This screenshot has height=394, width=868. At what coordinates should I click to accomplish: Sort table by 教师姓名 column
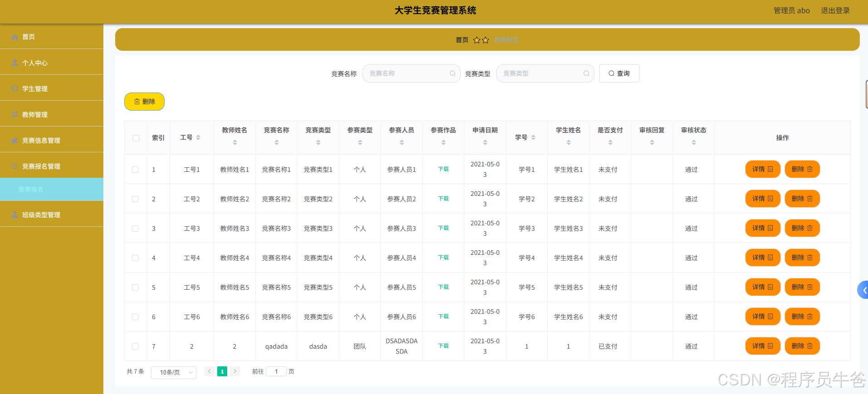point(235,142)
